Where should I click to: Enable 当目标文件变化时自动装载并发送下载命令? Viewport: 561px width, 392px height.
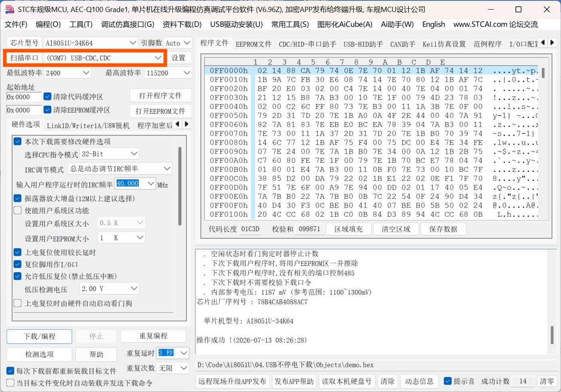(10, 383)
